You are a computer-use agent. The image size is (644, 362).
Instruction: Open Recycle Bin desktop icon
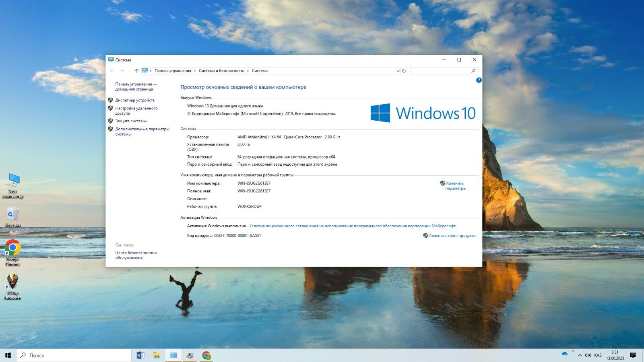coord(13,217)
